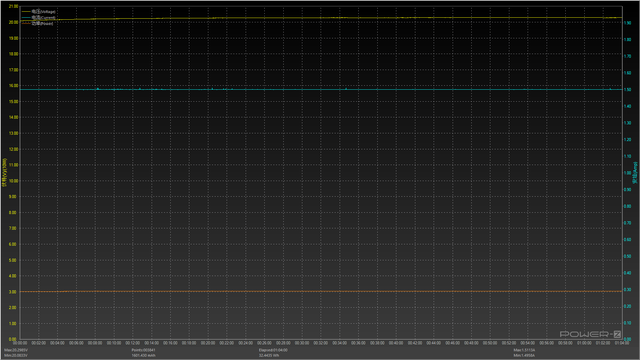Click the yellow Voltage legend line sample
Viewport: 640px width, 360px height.
coord(26,12)
